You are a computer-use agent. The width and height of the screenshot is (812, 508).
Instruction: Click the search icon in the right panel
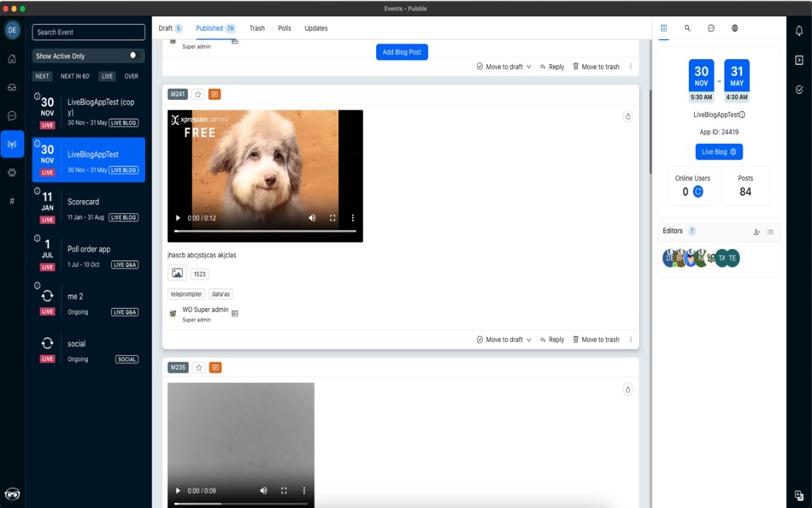pyautogui.click(x=686, y=27)
